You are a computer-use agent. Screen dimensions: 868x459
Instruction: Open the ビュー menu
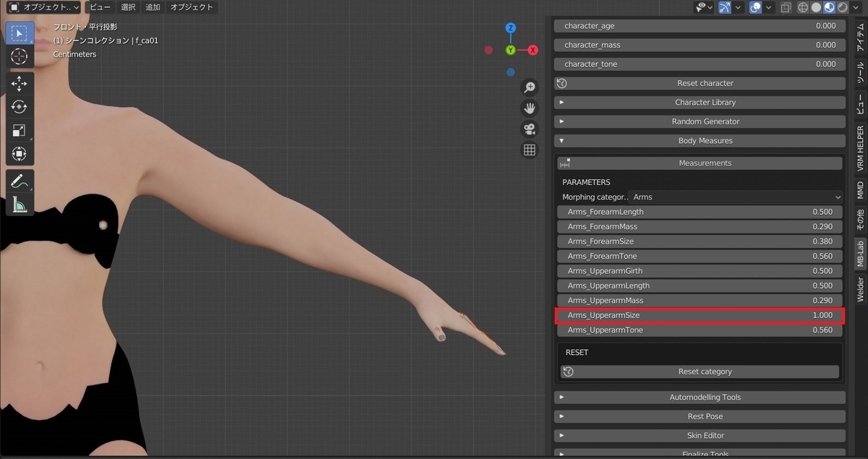pyautogui.click(x=101, y=7)
